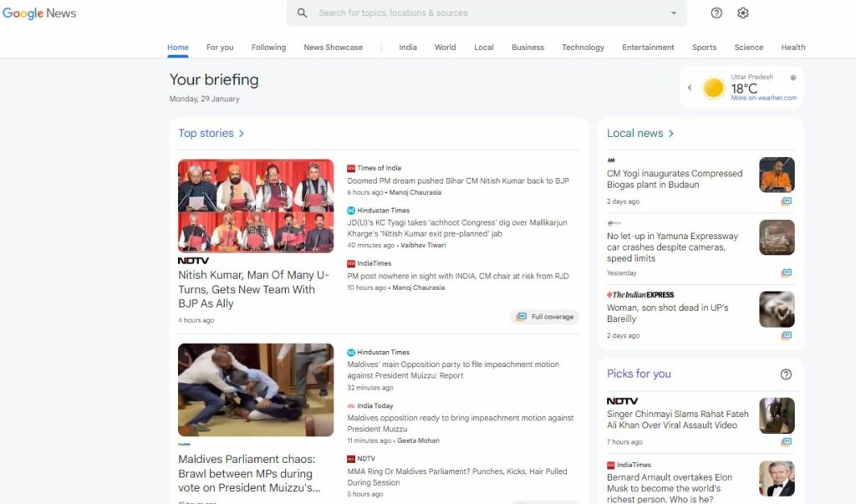Expand the search options dropdown arrow
The height and width of the screenshot is (504, 856).
(x=673, y=13)
